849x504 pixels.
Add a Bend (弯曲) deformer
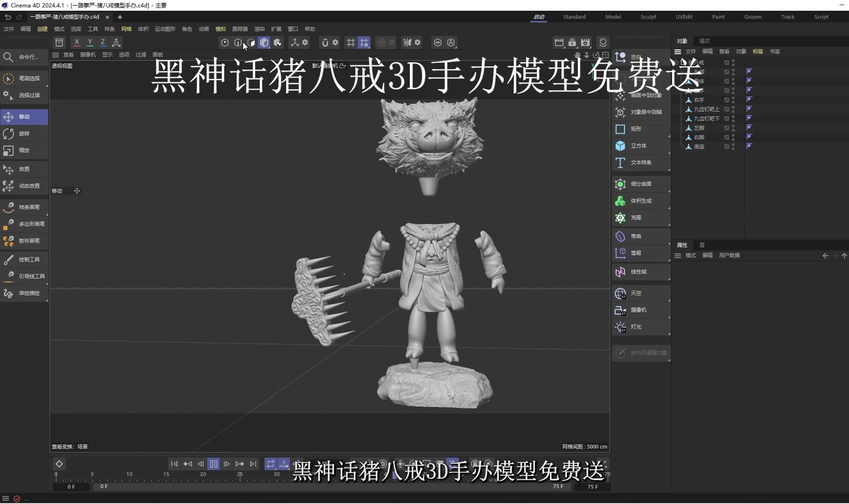click(641, 236)
